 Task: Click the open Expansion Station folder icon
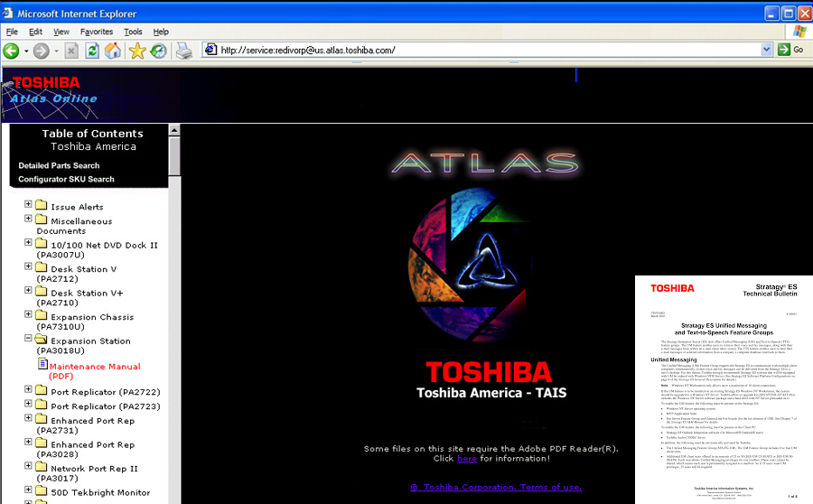click(x=42, y=339)
